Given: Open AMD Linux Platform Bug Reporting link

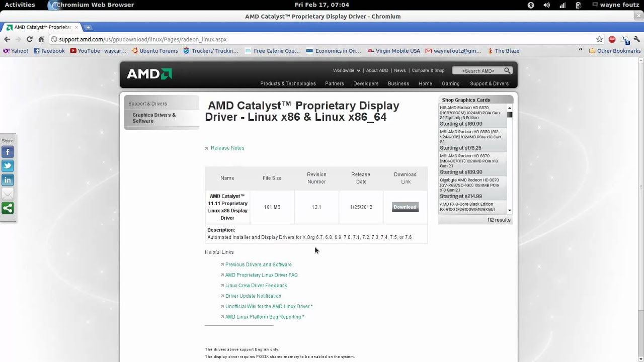Looking at the screenshot, I should [265, 317].
